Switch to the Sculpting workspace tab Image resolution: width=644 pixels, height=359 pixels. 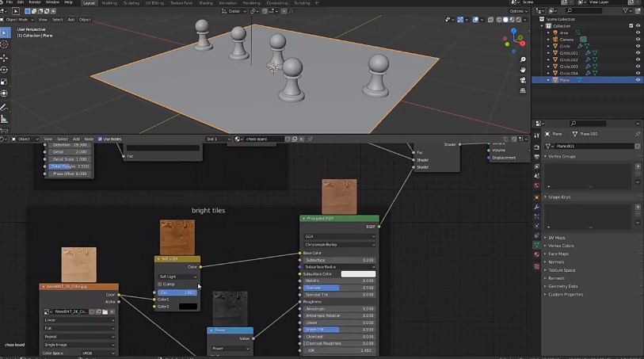[132, 3]
